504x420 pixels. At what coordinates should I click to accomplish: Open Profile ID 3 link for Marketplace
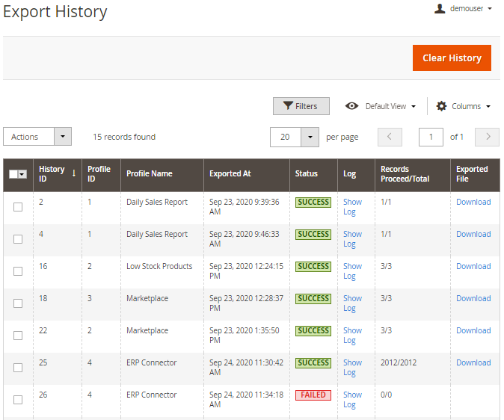coord(90,298)
